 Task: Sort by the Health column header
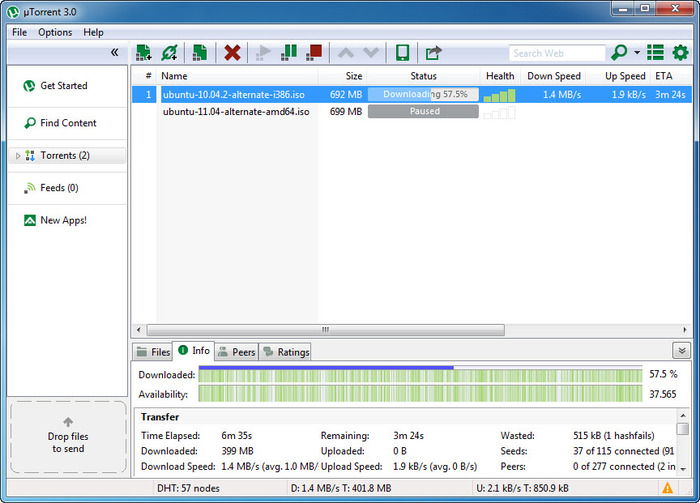500,76
